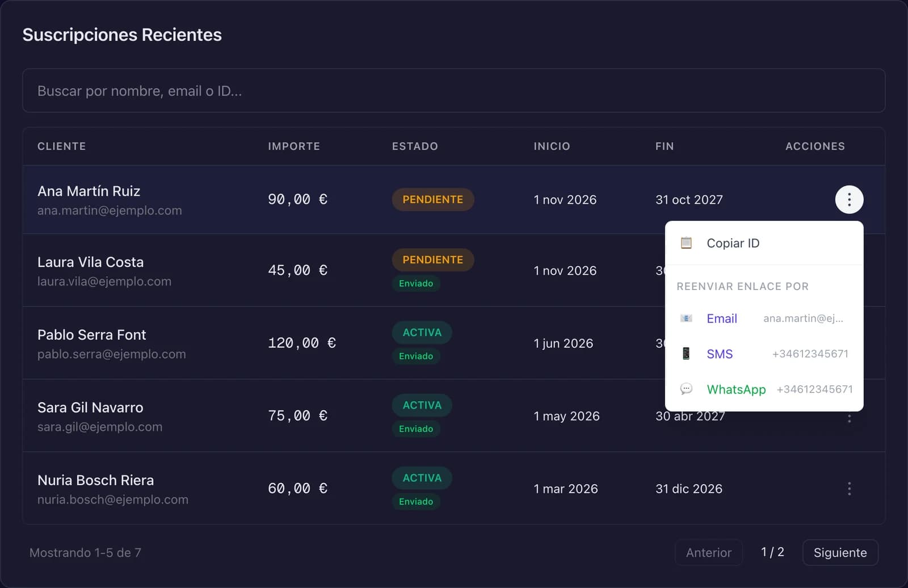Screen dimensions: 908x588
Task: Select client name Laura Vila Costa
Action: (90, 262)
